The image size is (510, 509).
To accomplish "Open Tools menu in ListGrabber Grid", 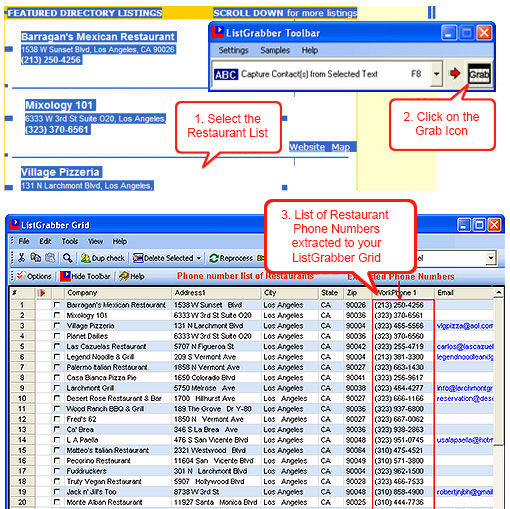I will [70, 241].
